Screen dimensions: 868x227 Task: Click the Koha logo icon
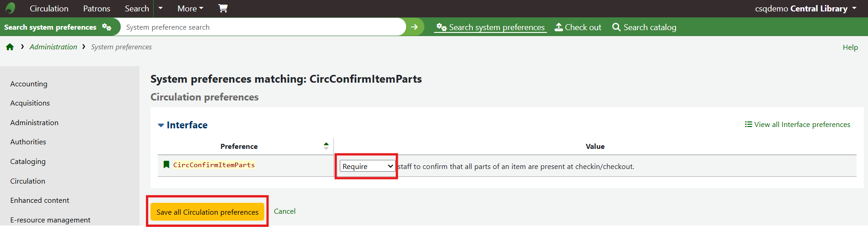tap(10, 8)
